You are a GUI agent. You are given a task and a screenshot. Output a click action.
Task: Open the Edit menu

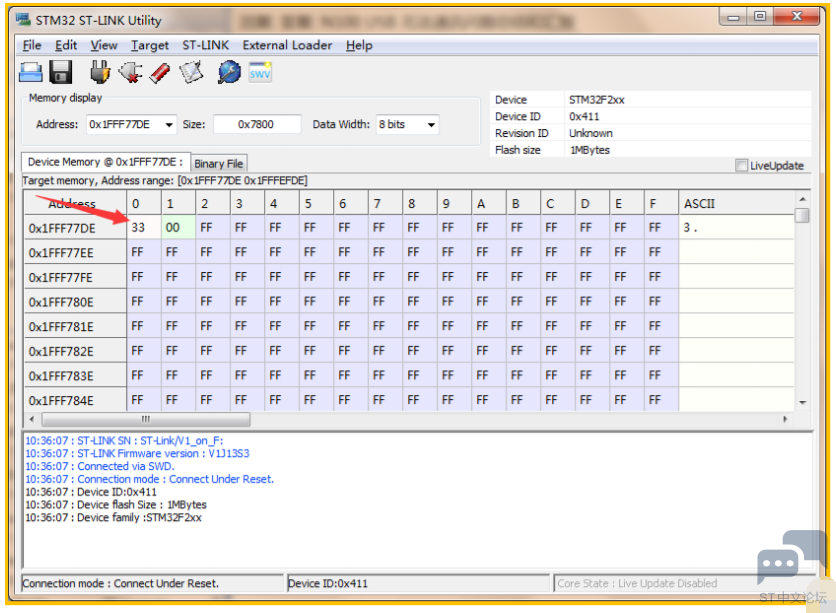point(66,45)
